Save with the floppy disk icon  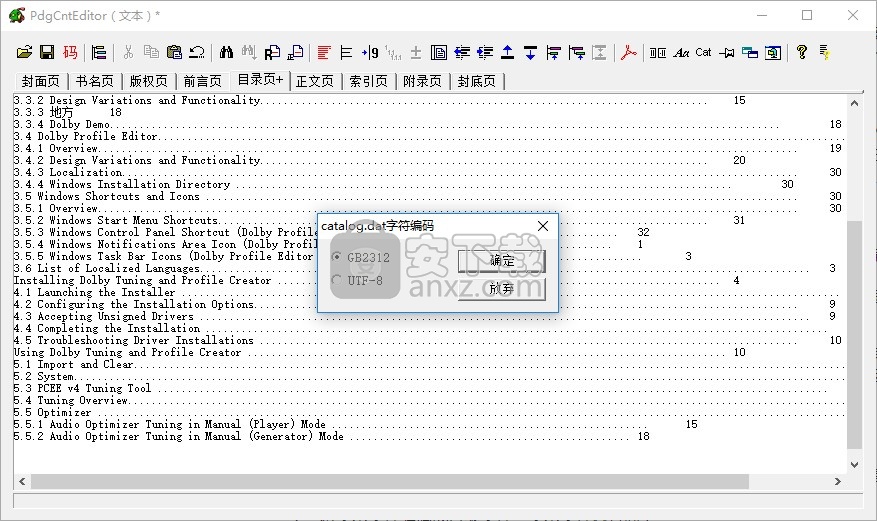(47, 53)
